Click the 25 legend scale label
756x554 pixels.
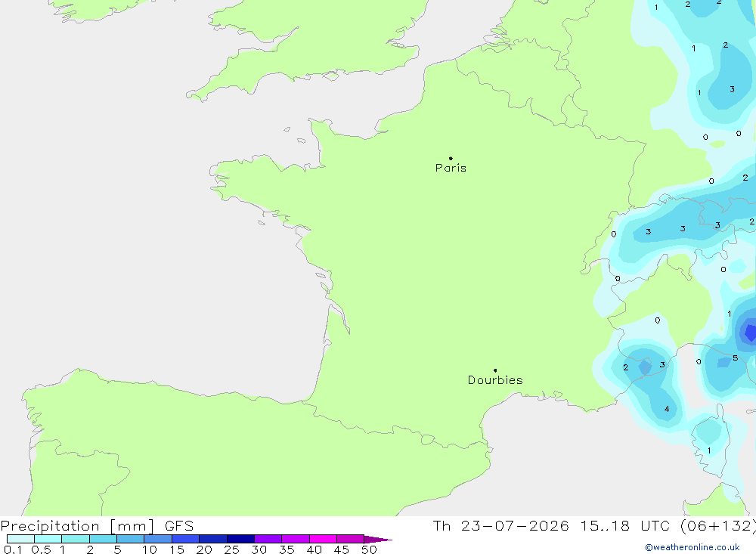pyautogui.click(x=231, y=549)
